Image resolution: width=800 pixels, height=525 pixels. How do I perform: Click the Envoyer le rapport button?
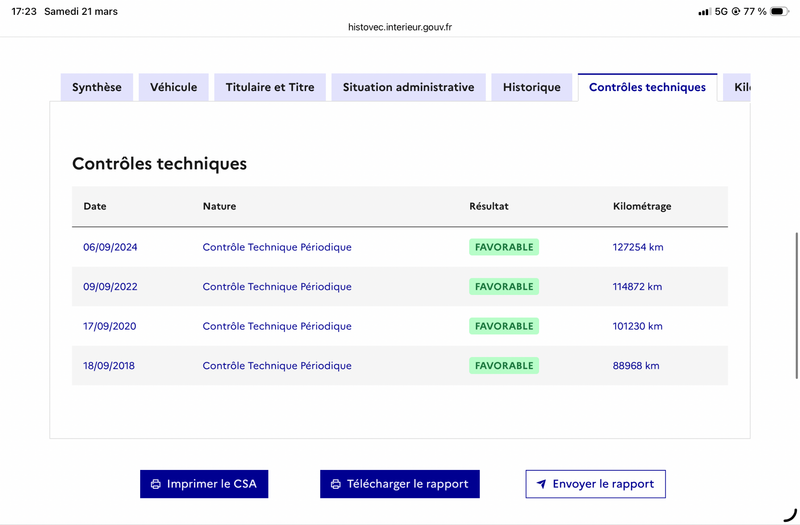[595, 484]
